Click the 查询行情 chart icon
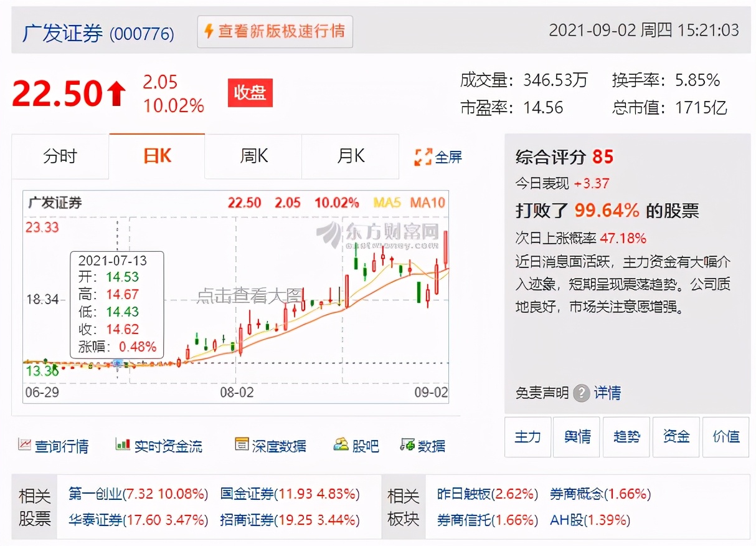The image size is (756, 546). [x=25, y=446]
